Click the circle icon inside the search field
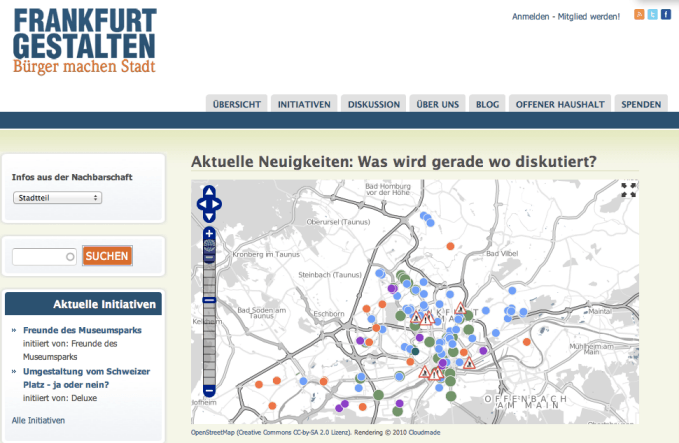 click(x=70, y=257)
